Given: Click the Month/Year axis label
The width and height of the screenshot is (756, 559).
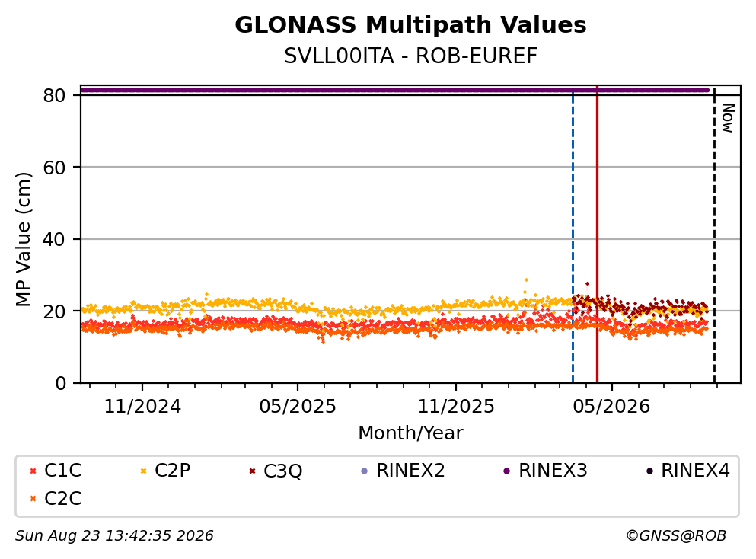Looking at the screenshot, I should 411,433.
